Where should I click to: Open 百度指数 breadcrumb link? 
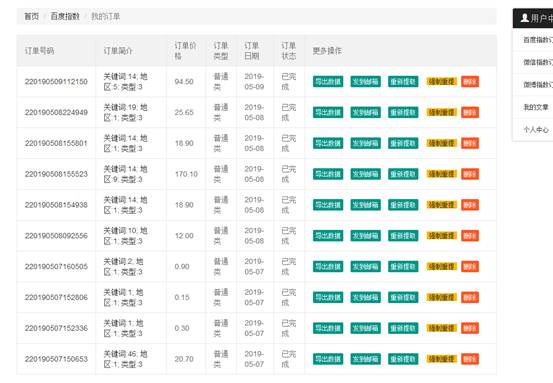(65, 16)
